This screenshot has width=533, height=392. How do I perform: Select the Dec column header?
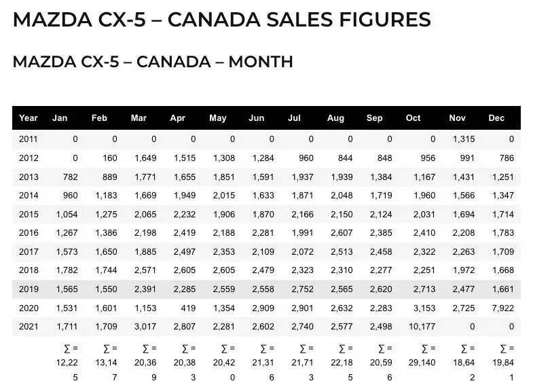pos(496,118)
